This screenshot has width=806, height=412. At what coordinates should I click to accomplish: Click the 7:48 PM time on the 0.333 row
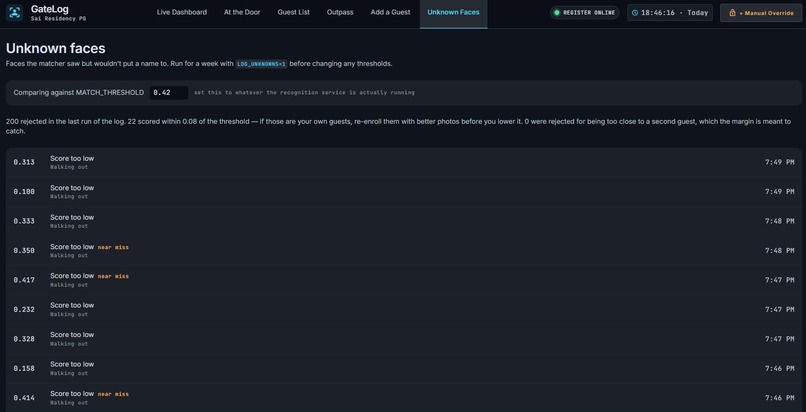tap(779, 221)
